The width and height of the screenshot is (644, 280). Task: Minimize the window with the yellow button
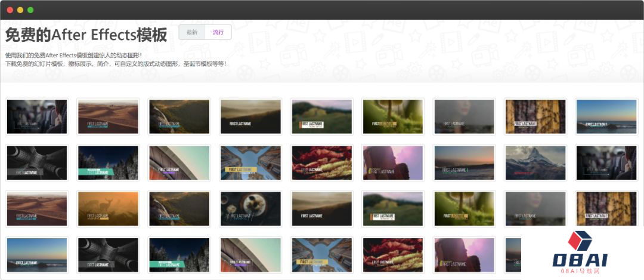(20, 10)
